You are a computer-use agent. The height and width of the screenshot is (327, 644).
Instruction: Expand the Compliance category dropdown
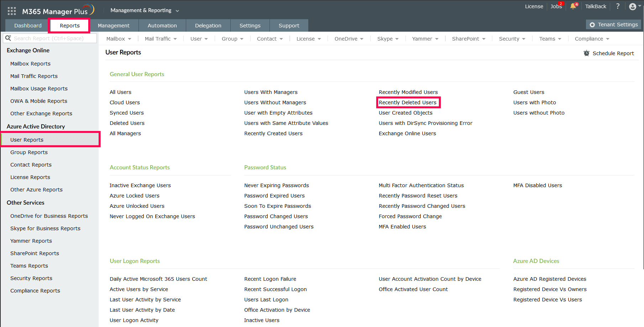tap(592, 39)
